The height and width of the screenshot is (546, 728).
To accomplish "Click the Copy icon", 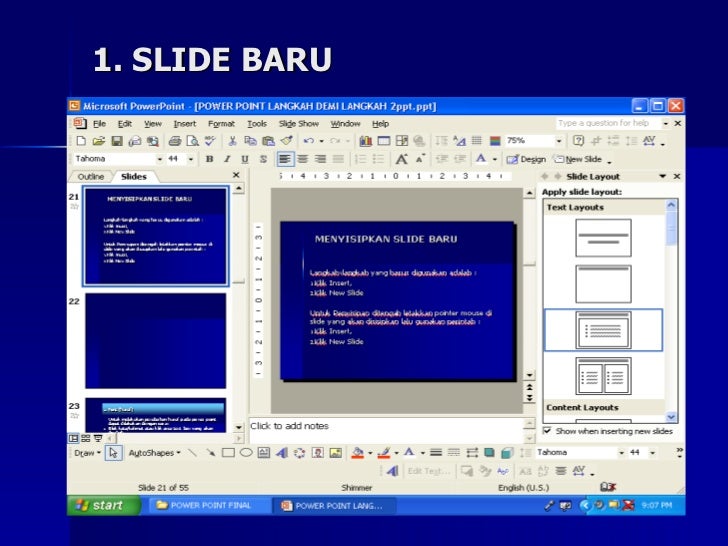I will point(250,141).
